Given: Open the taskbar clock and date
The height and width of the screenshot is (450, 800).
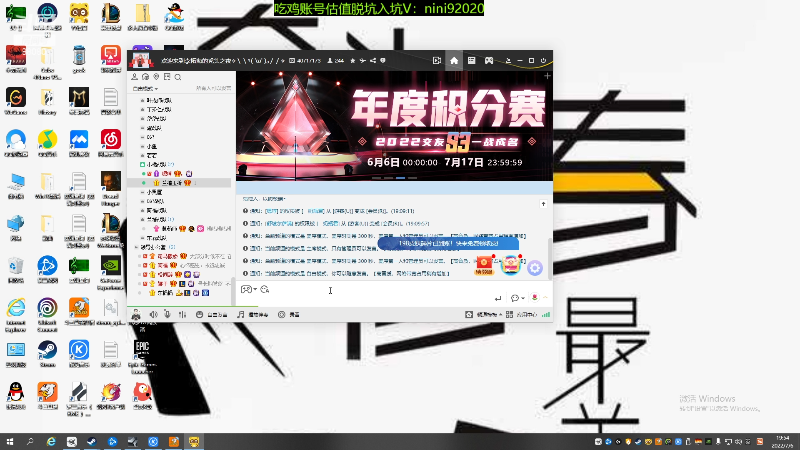Looking at the screenshot, I should coord(782,442).
